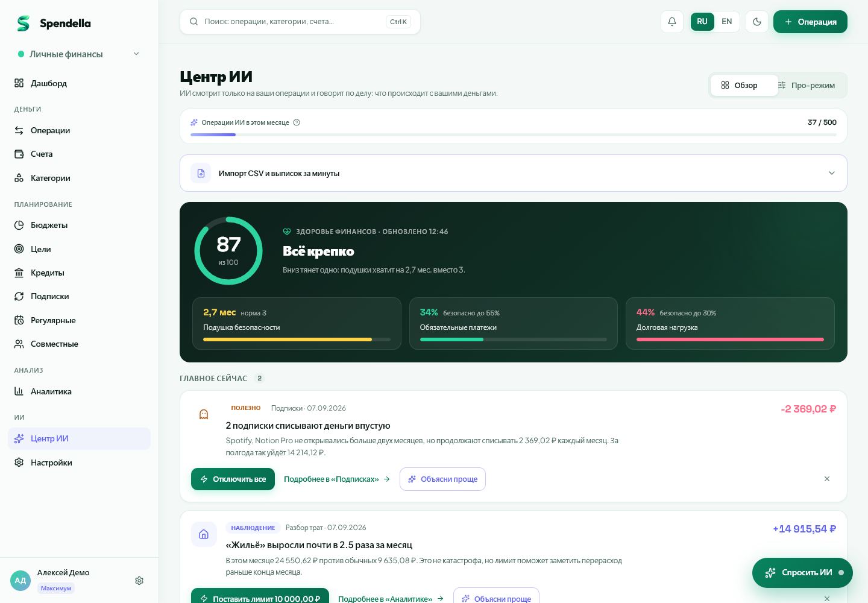The image size is (868, 603).
Task: Dismiss the subscriptions insight card
Action: pyautogui.click(x=827, y=479)
